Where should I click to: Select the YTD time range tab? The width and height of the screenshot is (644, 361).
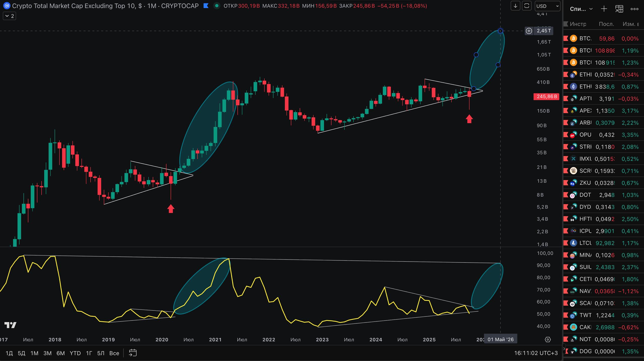(75, 353)
